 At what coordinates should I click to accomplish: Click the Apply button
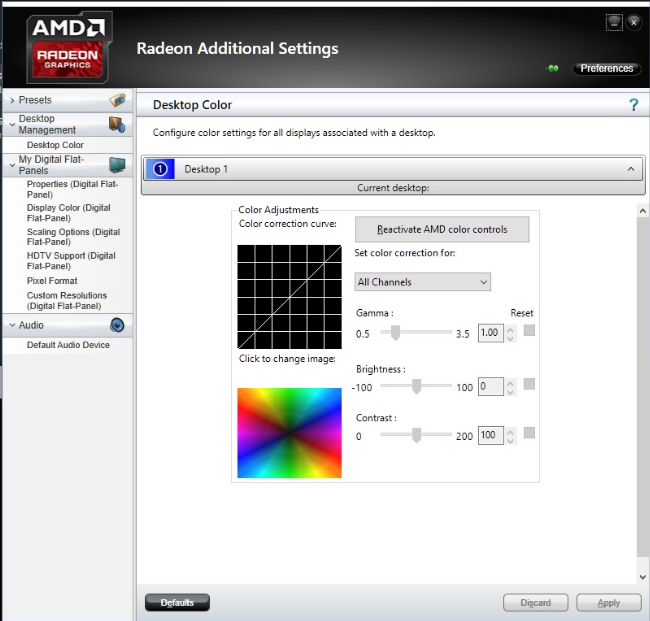609,602
